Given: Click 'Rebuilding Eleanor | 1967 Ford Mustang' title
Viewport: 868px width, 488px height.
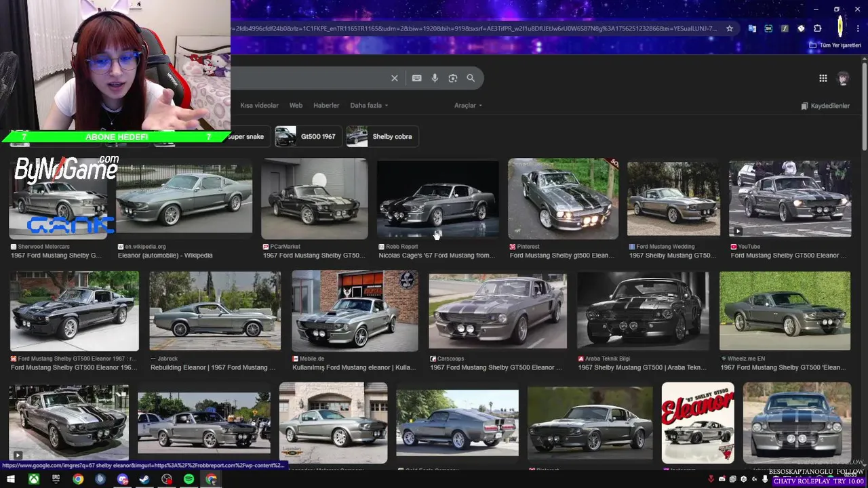Looking at the screenshot, I should pyautogui.click(x=212, y=367).
